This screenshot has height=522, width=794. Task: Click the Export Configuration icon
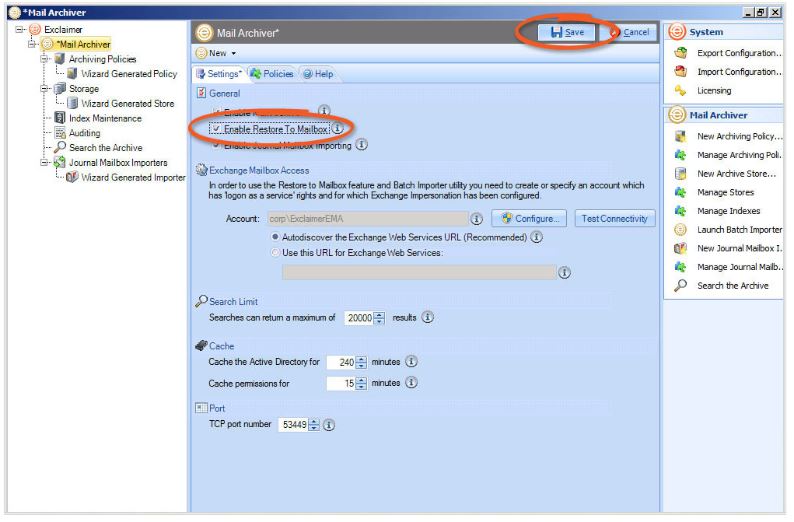[681, 53]
